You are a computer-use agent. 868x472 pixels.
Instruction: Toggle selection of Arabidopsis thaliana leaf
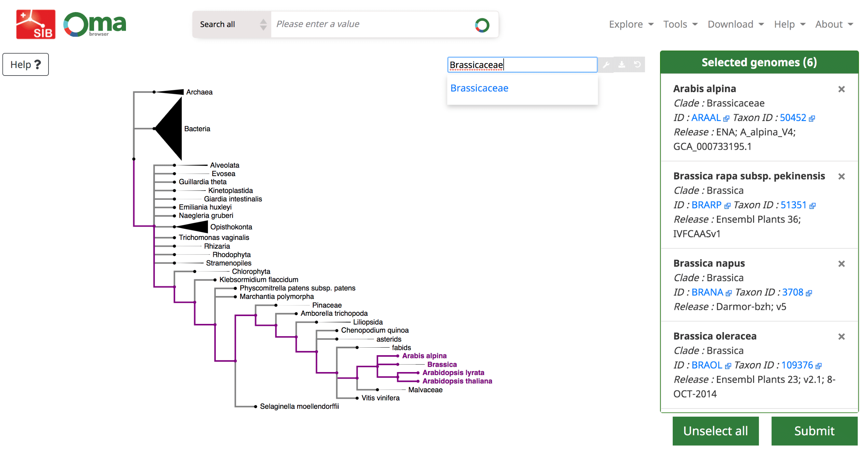pos(457,381)
